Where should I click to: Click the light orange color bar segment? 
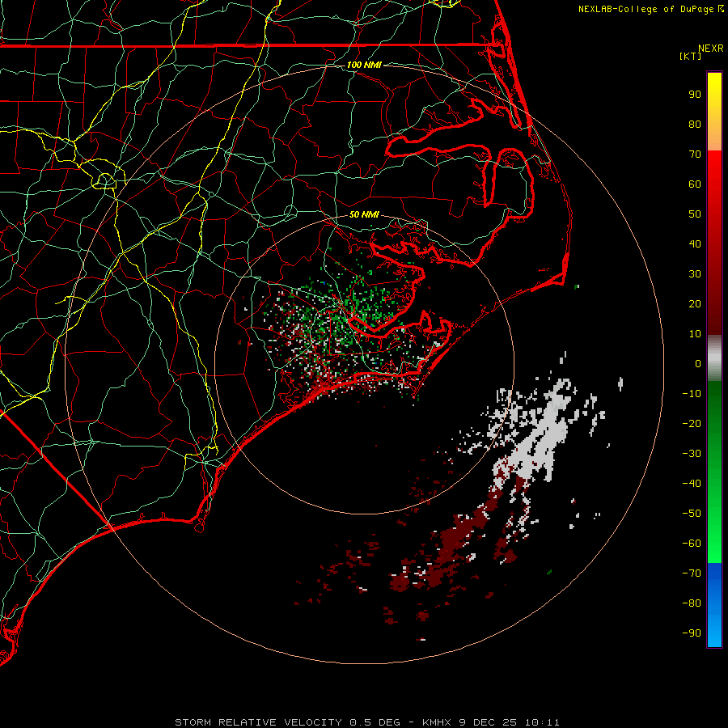[714, 138]
